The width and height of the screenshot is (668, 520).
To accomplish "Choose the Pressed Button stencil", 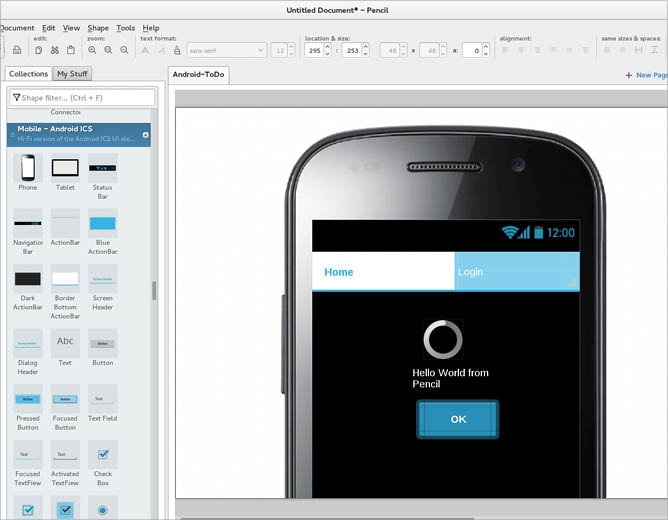I will [28, 399].
